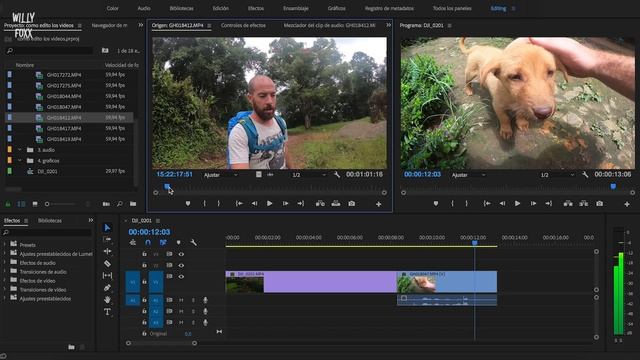Image resolution: width=640 pixels, height=360 pixels.
Task: Toggle Snap in timeline
Action: (148, 242)
